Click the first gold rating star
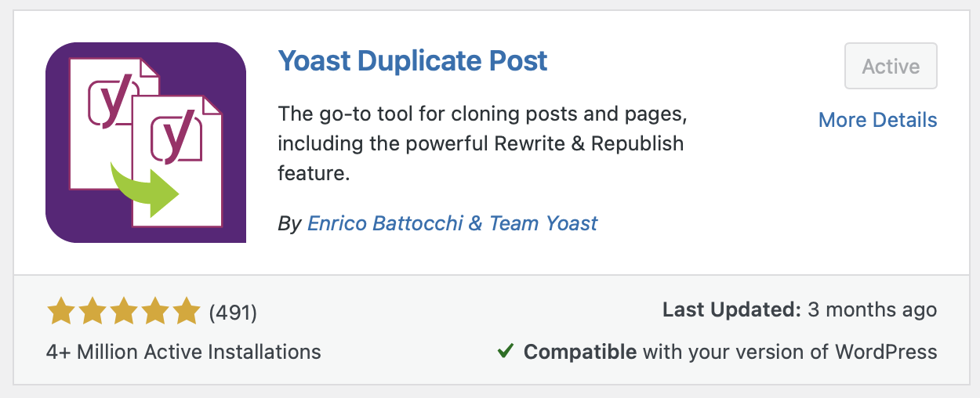This screenshot has height=398, width=980. [x=61, y=312]
